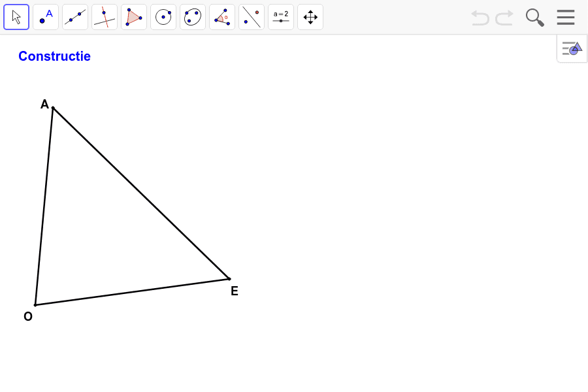Select the Angle tool

[222, 17]
